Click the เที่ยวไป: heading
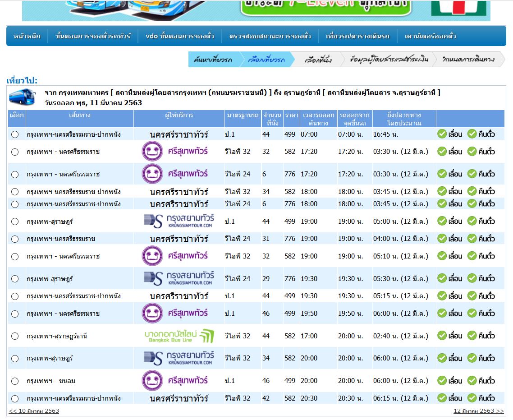Screen dimensions: 513x420 [x=22, y=81]
